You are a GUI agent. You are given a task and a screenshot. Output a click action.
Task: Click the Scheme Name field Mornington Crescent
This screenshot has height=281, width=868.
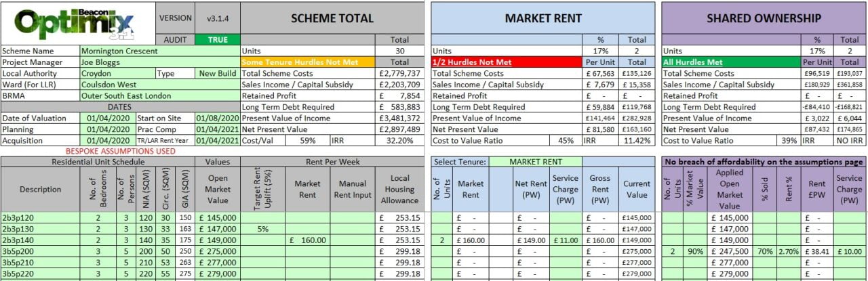coord(159,51)
